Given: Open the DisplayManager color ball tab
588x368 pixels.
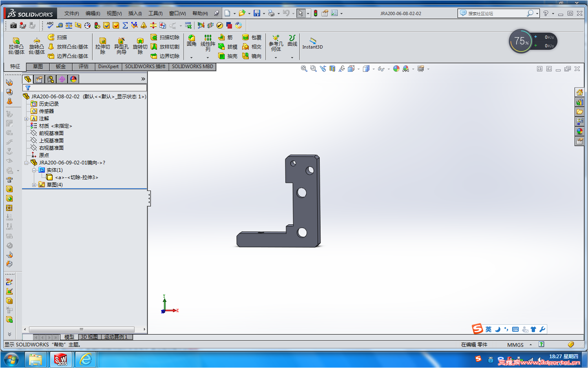Looking at the screenshot, I should (73, 79).
